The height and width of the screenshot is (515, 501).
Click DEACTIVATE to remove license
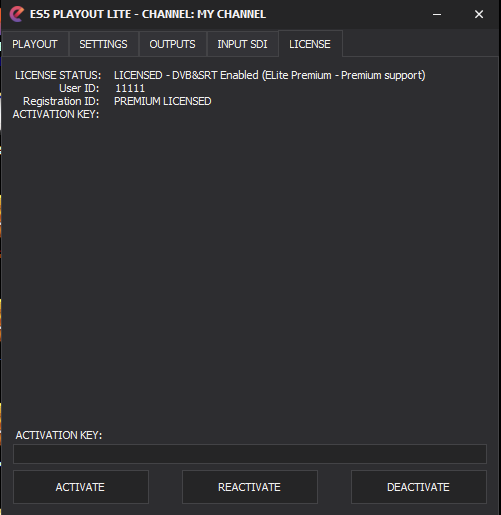click(419, 487)
